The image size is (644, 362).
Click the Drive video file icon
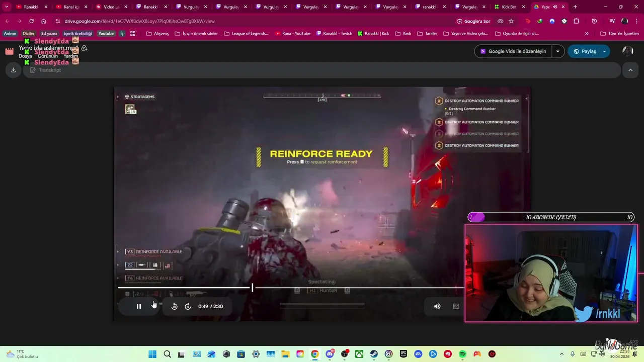9,51
